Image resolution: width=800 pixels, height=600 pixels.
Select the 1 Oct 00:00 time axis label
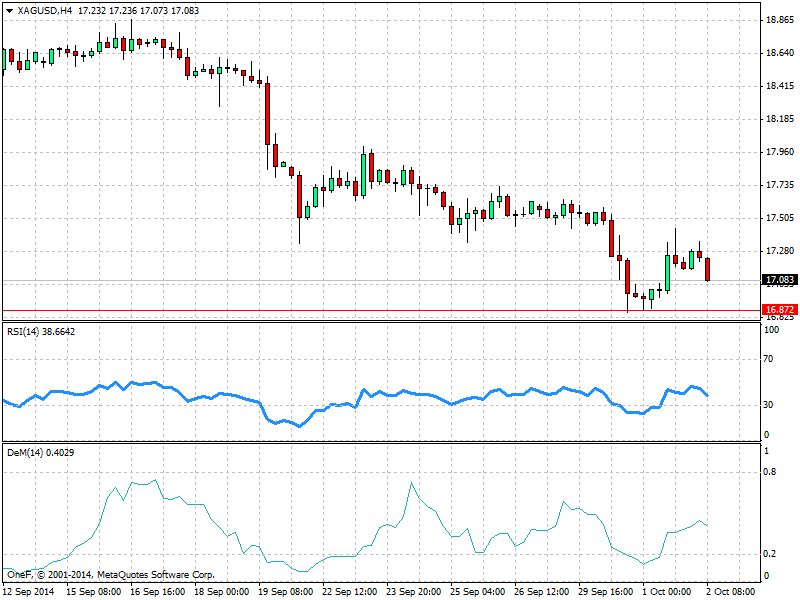click(667, 592)
